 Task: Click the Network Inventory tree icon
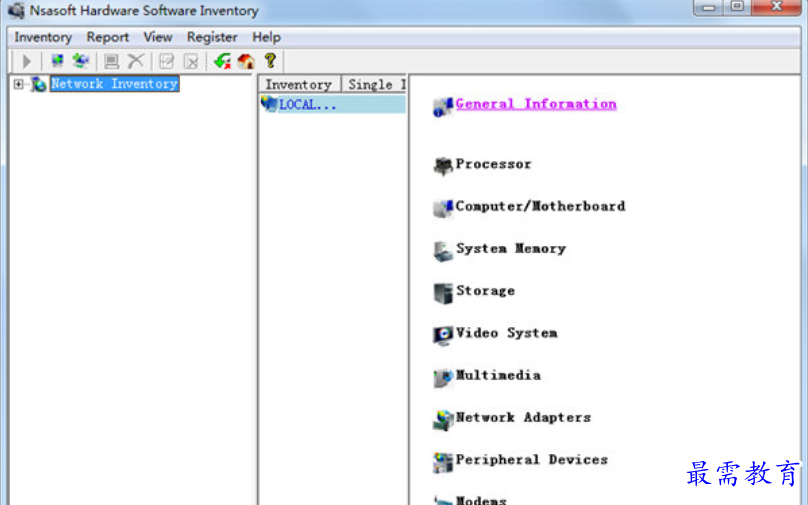(38, 84)
